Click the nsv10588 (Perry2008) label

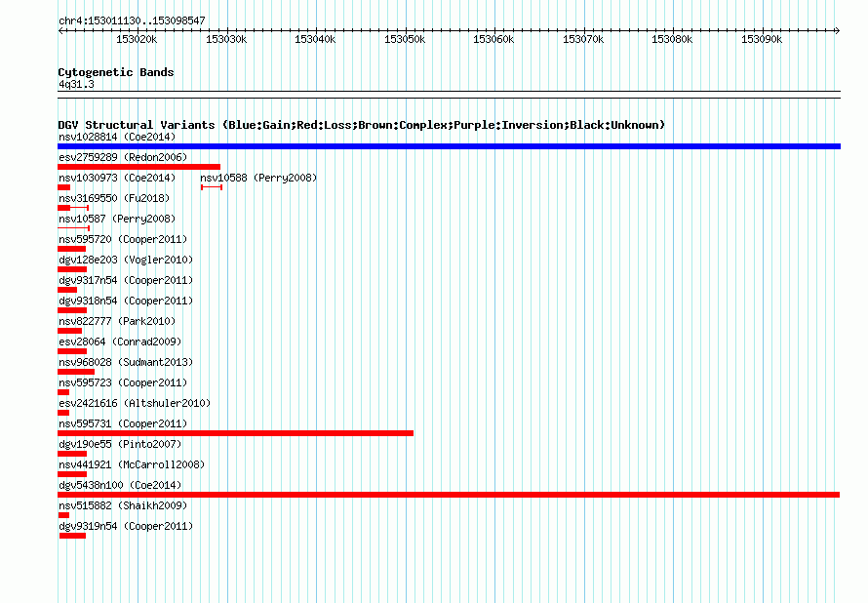pos(258,178)
